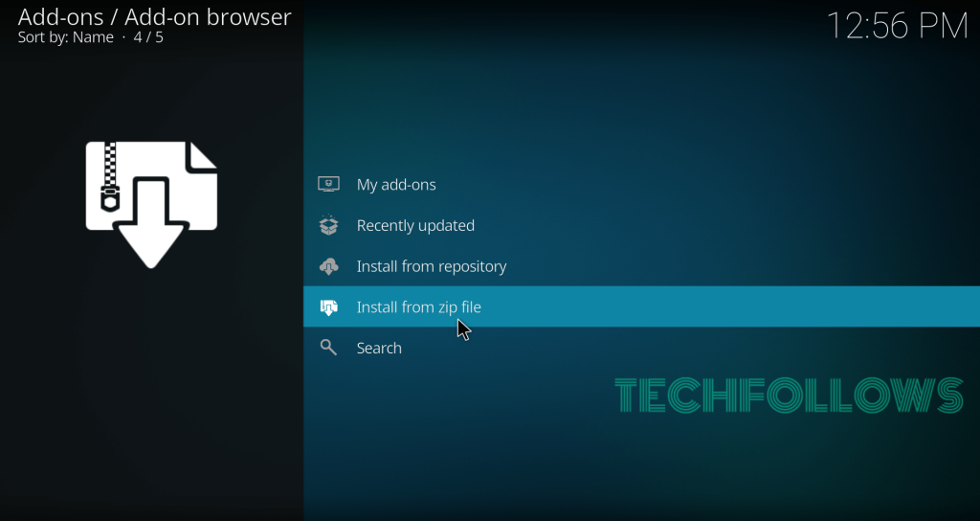980x521 pixels.
Task: Select Install from zip file
Action: pos(641,306)
